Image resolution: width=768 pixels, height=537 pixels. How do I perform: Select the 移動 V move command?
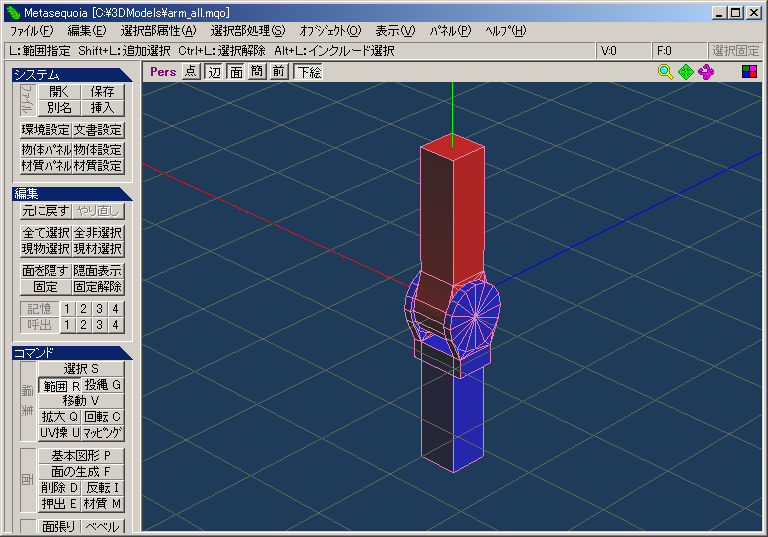pos(81,401)
